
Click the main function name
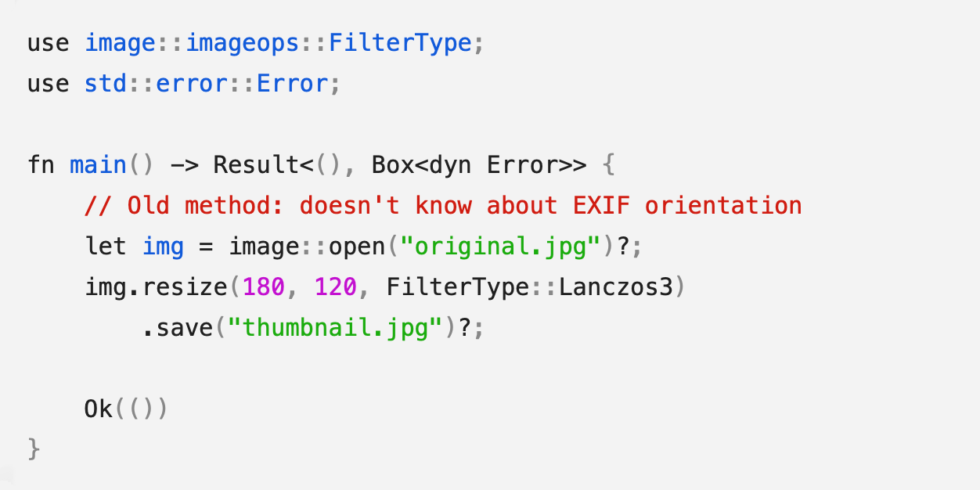click(x=98, y=165)
